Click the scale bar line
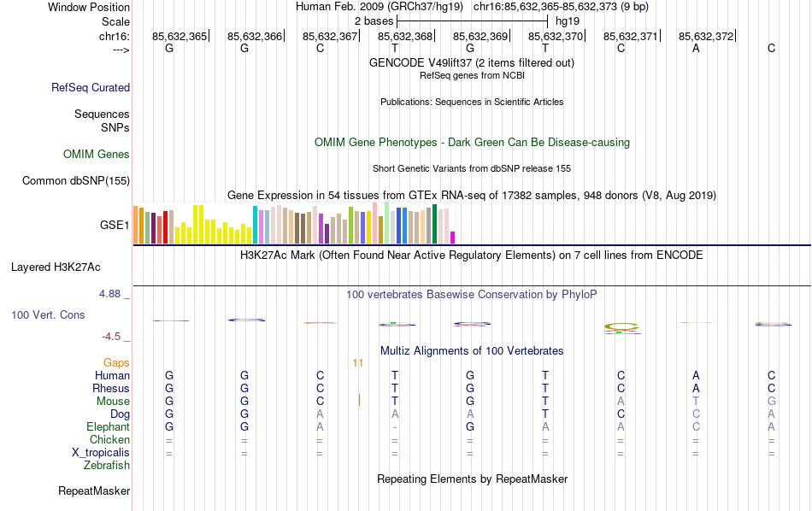 (x=473, y=21)
